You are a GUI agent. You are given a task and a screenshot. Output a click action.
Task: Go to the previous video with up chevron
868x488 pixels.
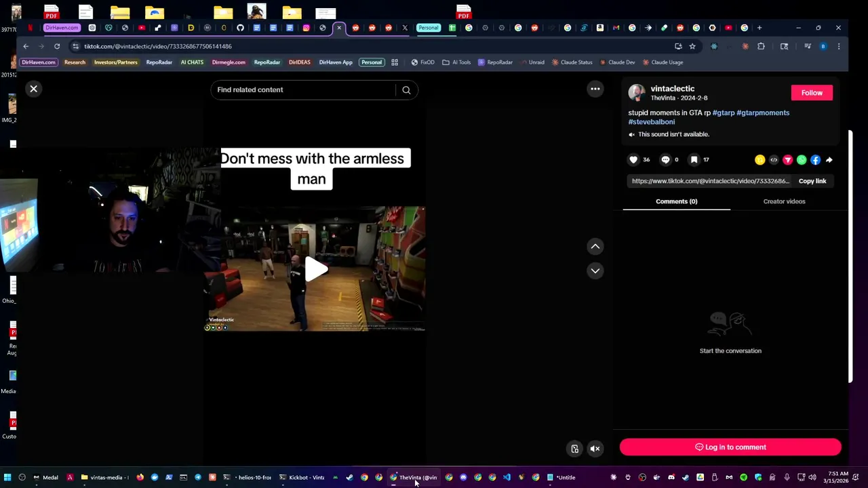(595, 247)
